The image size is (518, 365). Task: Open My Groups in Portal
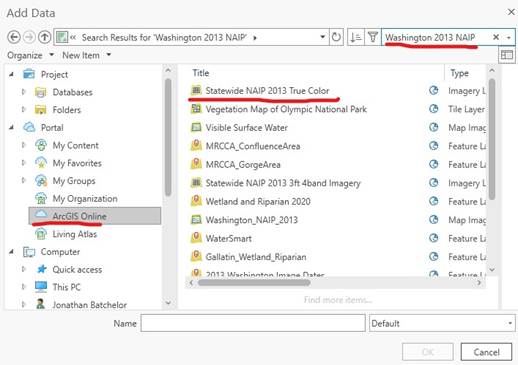(x=74, y=181)
